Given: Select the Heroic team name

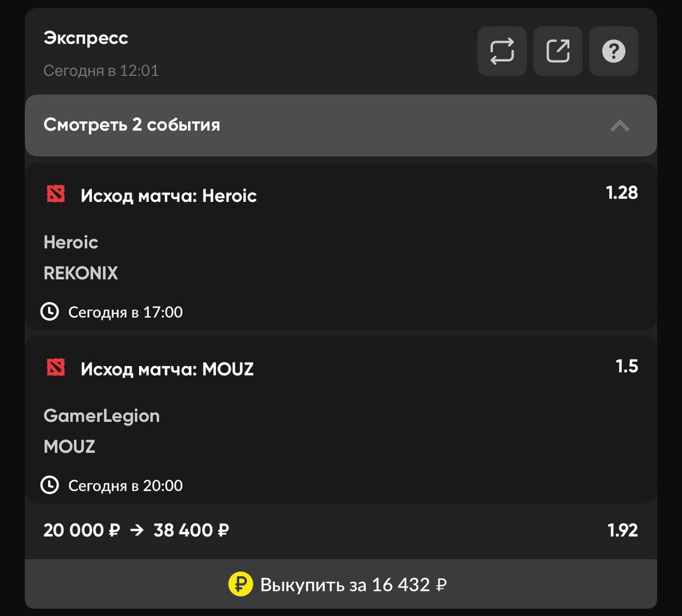Looking at the screenshot, I should click(71, 242).
